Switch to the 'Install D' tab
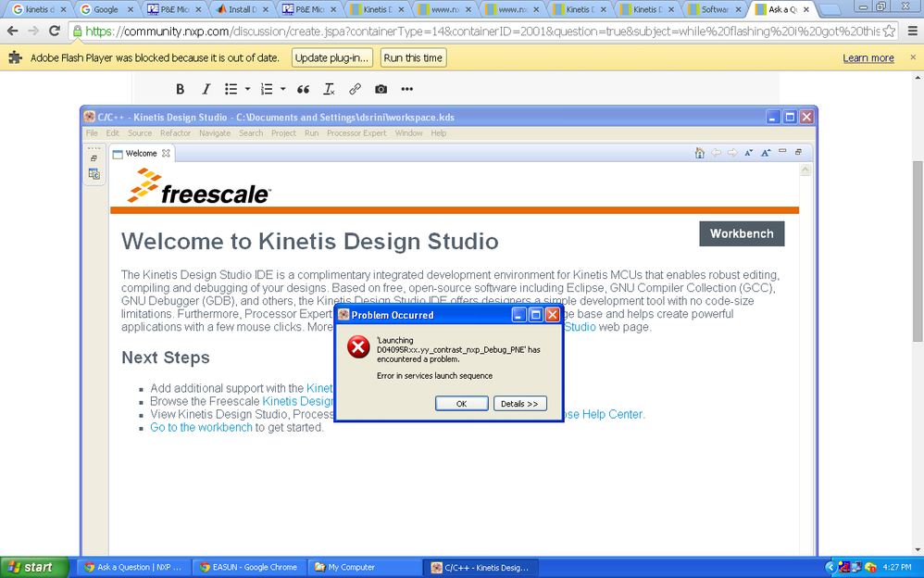 point(243,9)
